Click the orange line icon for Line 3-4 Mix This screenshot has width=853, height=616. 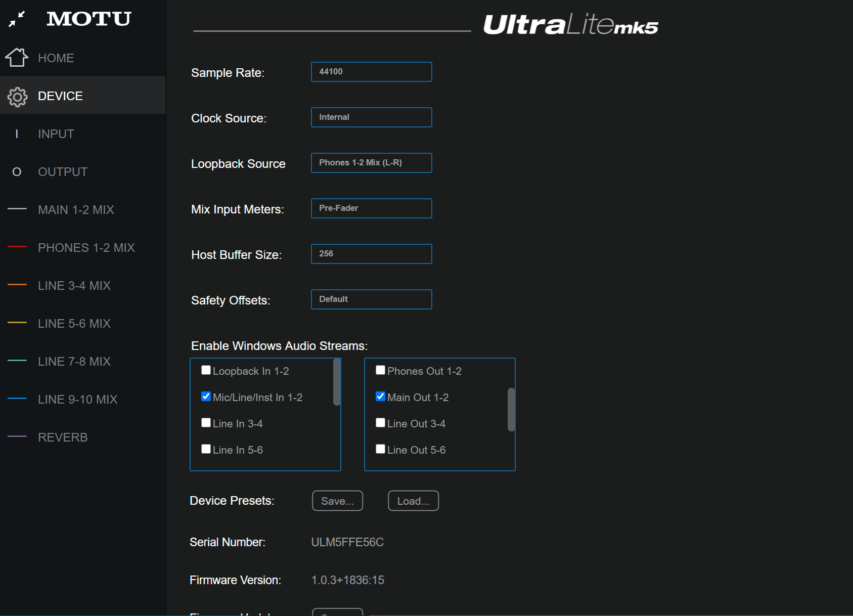pos(17,285)
